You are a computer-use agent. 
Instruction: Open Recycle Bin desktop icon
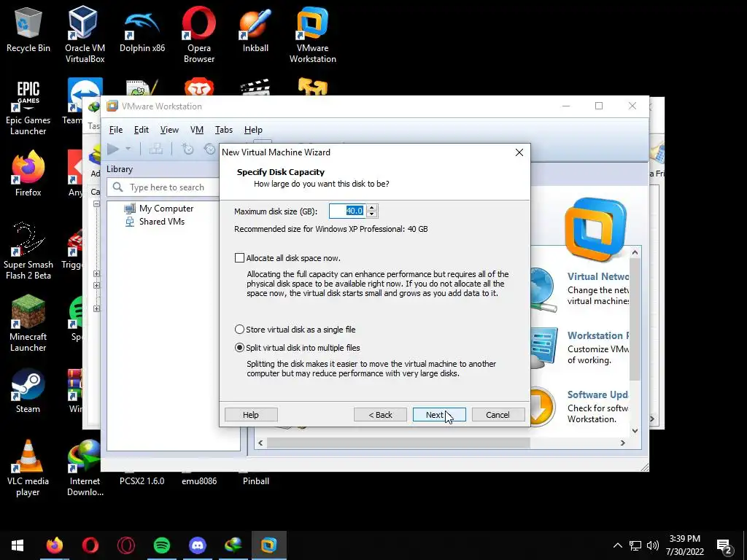pyautogui.click(x=28, y=29)
